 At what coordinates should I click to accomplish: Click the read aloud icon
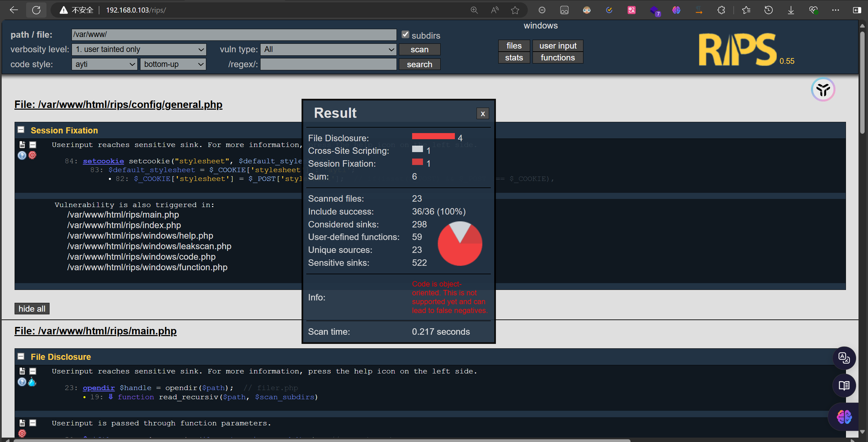(495, 10)
